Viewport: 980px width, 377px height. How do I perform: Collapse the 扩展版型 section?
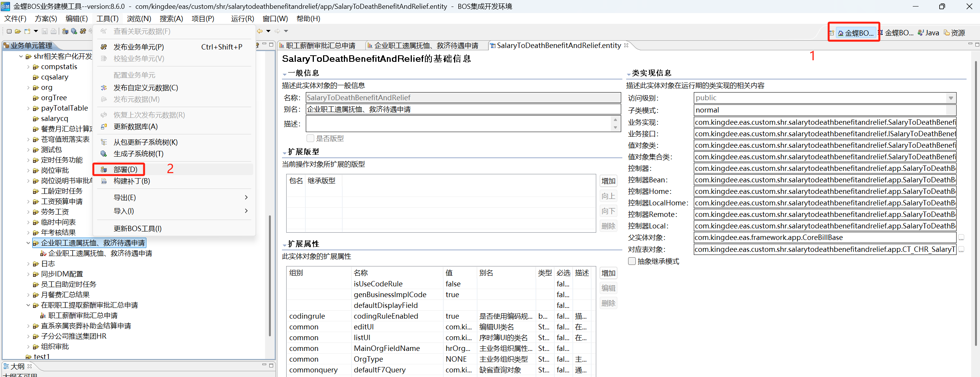285,152
